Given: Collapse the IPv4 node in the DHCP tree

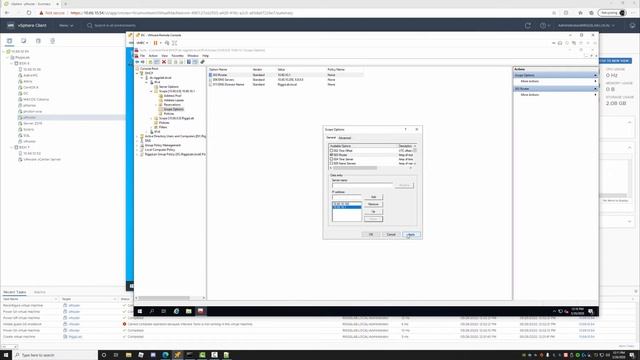Looking at the screenshot, I should tap(147, 82).
